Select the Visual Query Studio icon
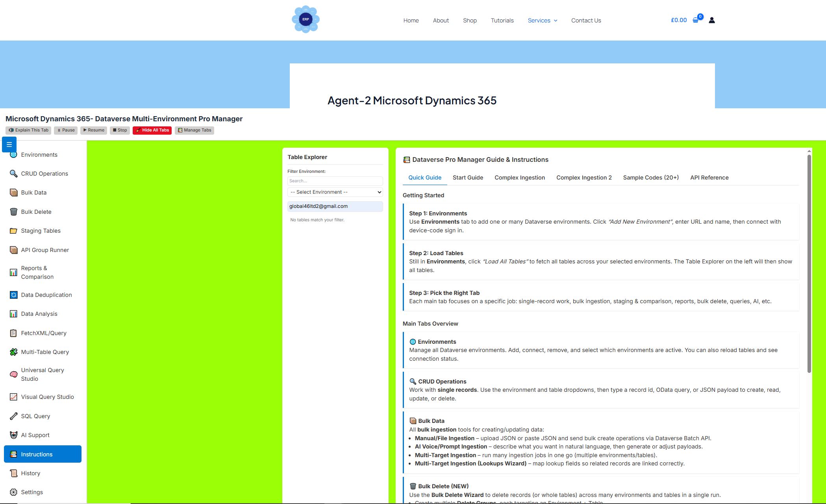The height and width of the screenshot is (504, 826). [13, 397]
